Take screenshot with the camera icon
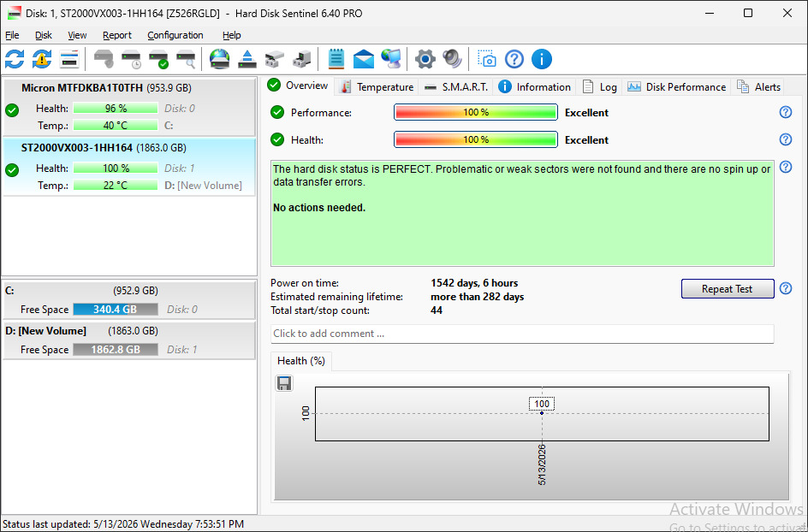Image resolution: width=808 pixels, height=532 pixels. tap(487, 59)
